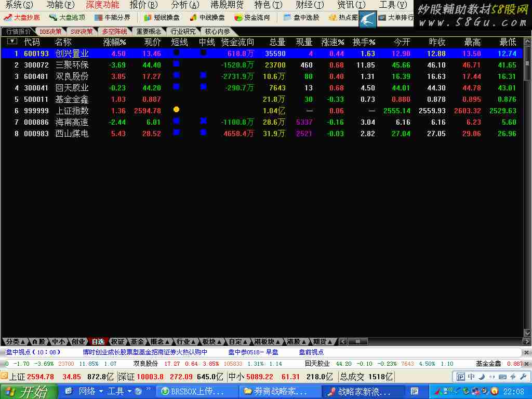Open the 财经(I) menu
Viewport: 532px width, 399px height.
click(310, 5)
